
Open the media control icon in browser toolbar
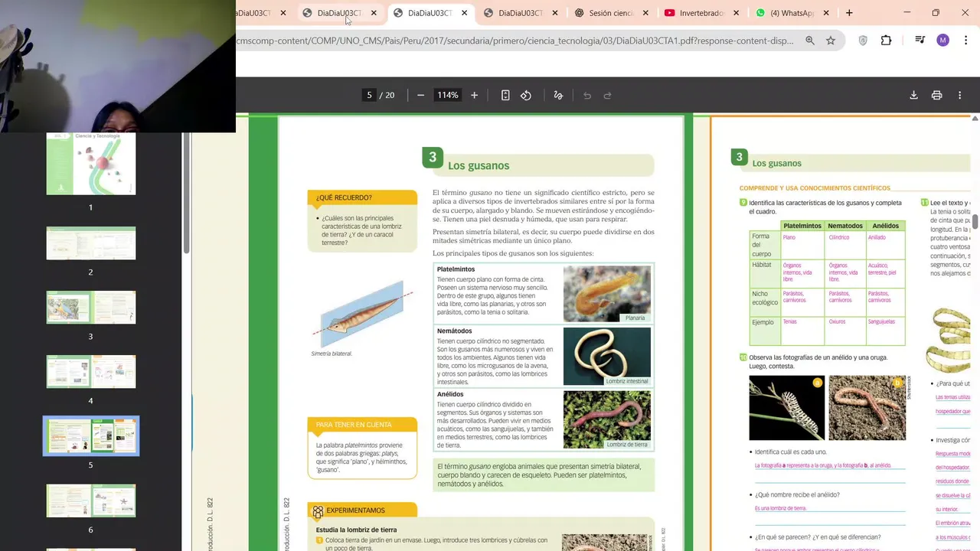click(920, 41)
